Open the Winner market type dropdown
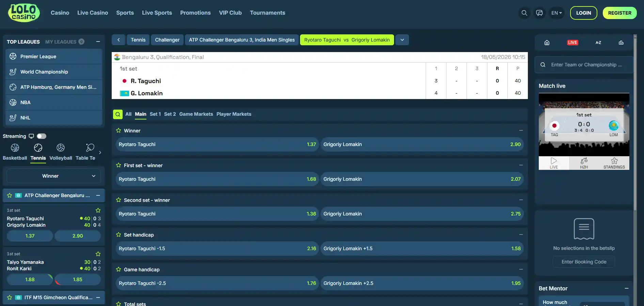The image size is (644, 306). pyautogui.click(x=54, y=176)
